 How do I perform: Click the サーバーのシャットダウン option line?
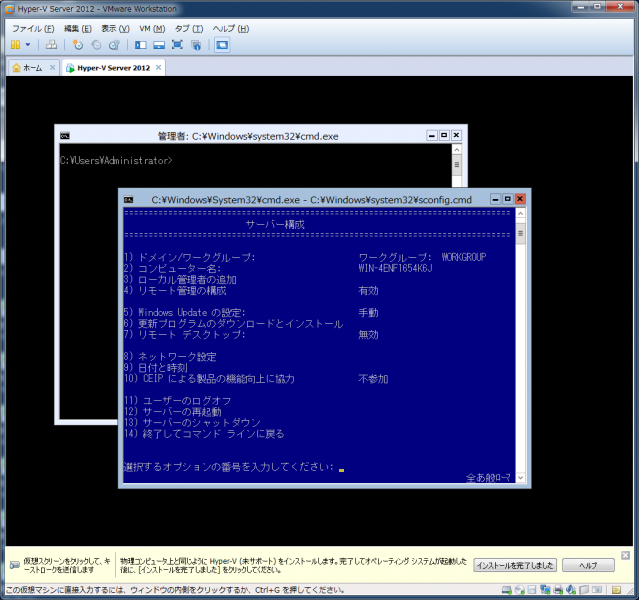click(x=192, y=423)
